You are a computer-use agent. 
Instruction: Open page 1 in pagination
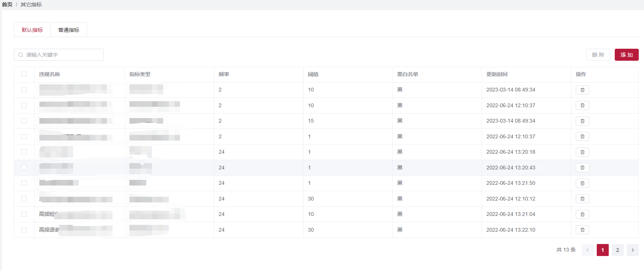[x=602, y=250]
